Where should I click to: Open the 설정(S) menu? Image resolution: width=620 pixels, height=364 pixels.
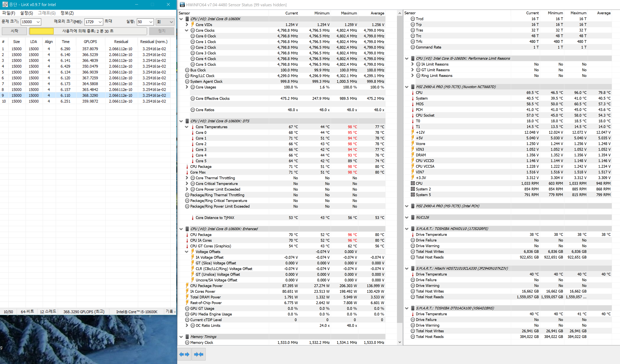[26, 13]
